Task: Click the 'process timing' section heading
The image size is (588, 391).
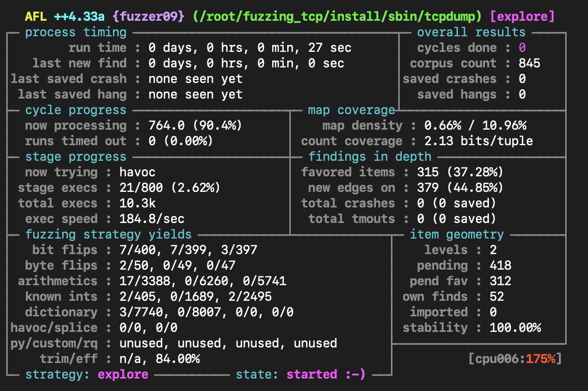Action: (76, 32)
